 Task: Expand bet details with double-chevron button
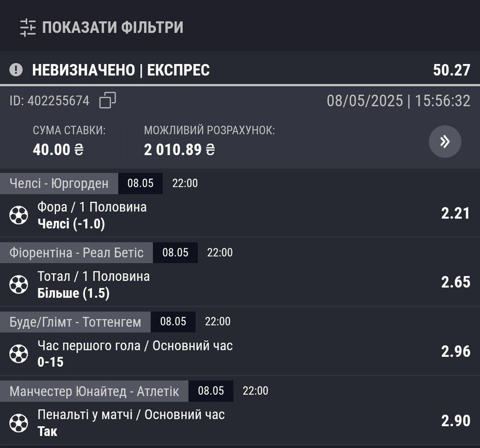coord(445,142)
